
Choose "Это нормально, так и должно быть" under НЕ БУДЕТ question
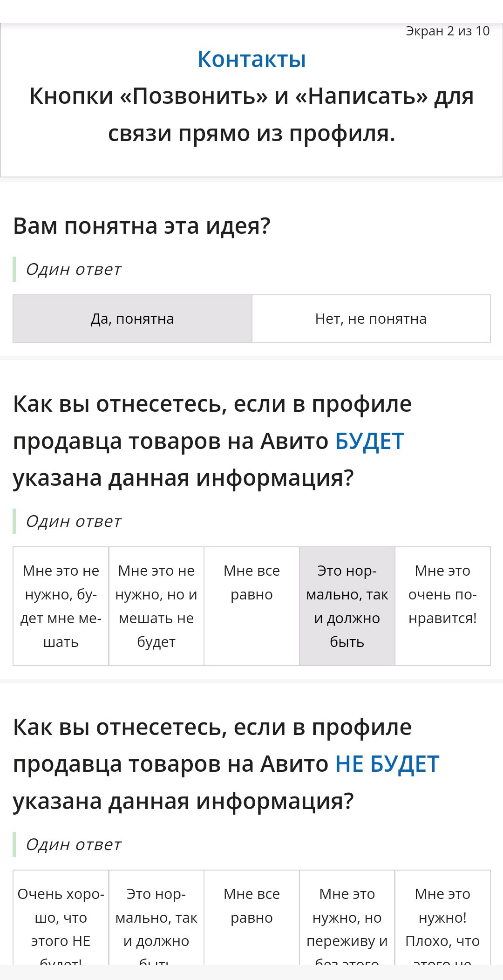pos(156,918)
